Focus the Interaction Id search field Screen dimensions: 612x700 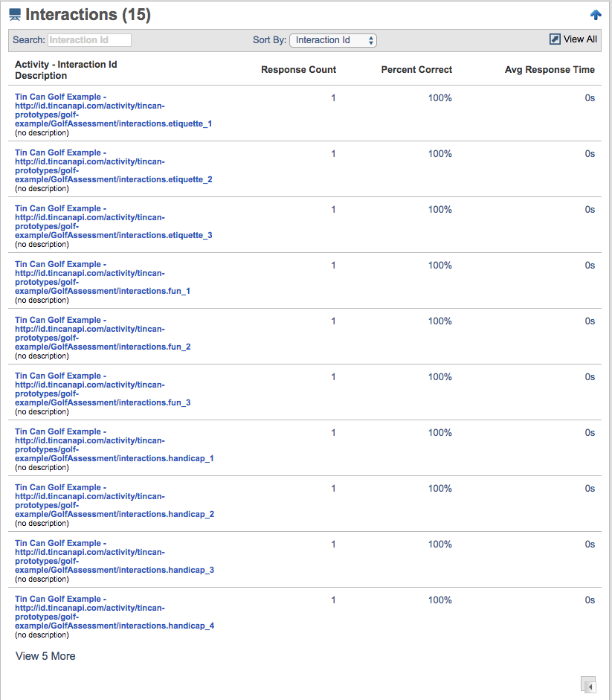89,40
